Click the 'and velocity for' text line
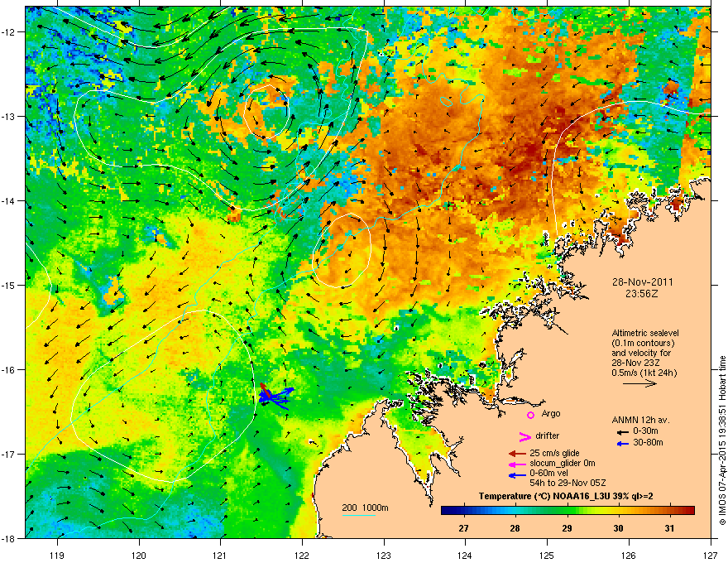 (641, 353)
